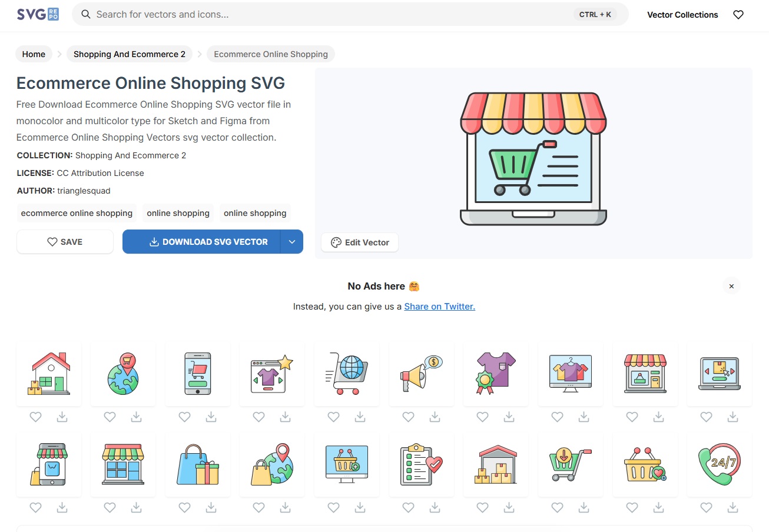Download the gift bags icon
769x532 pixels.
211,507
